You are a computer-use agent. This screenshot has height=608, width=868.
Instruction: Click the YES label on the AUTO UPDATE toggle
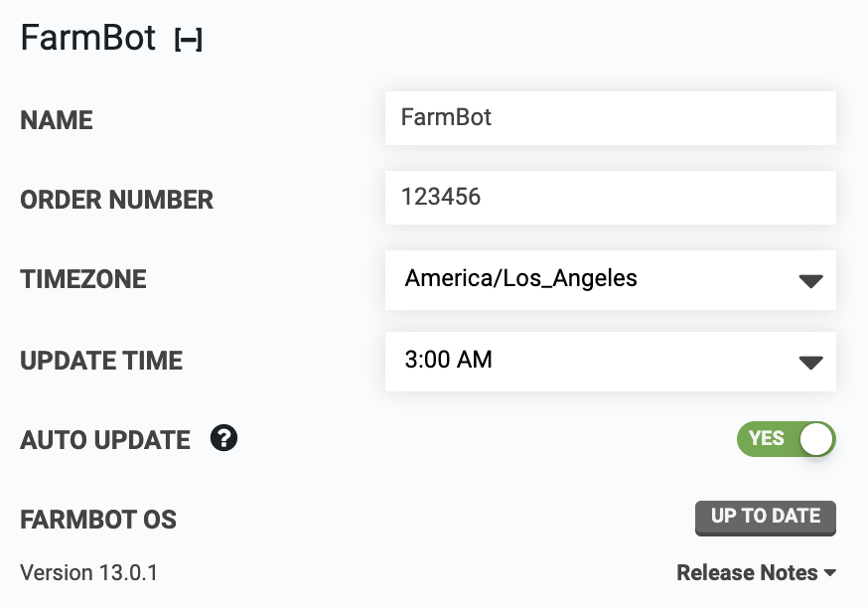[769, 438]
